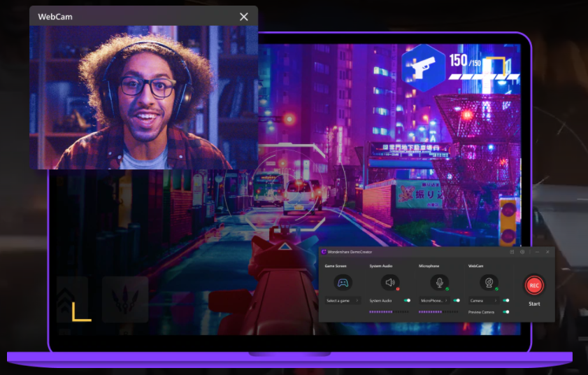Click the Microphone icon in DemoCreator
588x375 pixels.
(440, 283)
